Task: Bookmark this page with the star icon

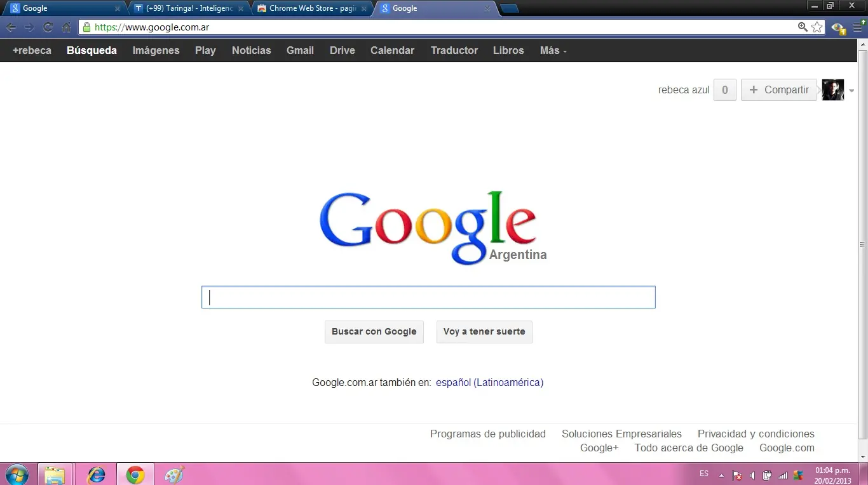Action: point(817,27)
